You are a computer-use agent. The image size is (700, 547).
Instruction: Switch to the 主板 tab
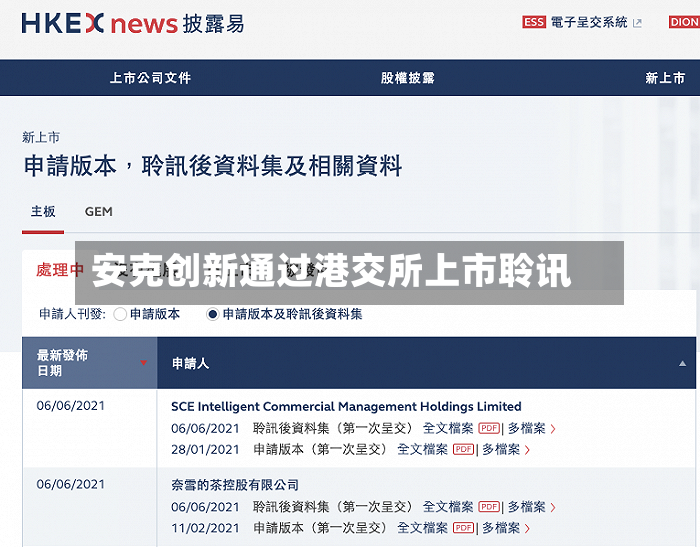coord(43,211)
